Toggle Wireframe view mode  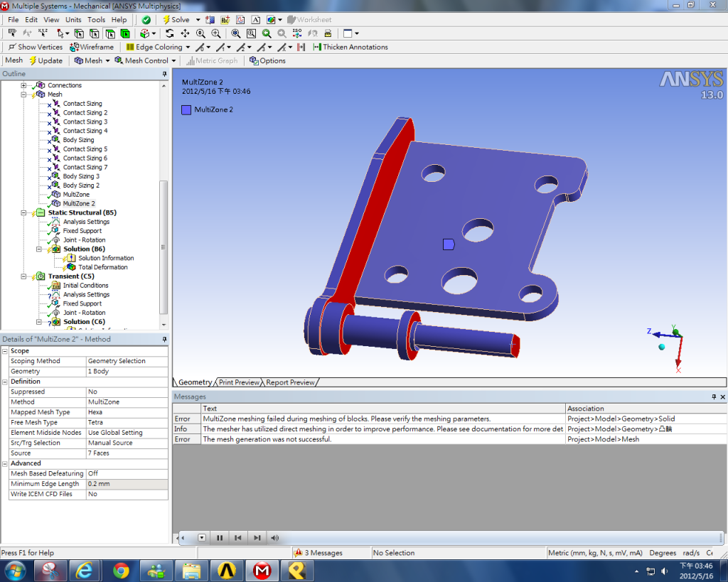[92, 47]
